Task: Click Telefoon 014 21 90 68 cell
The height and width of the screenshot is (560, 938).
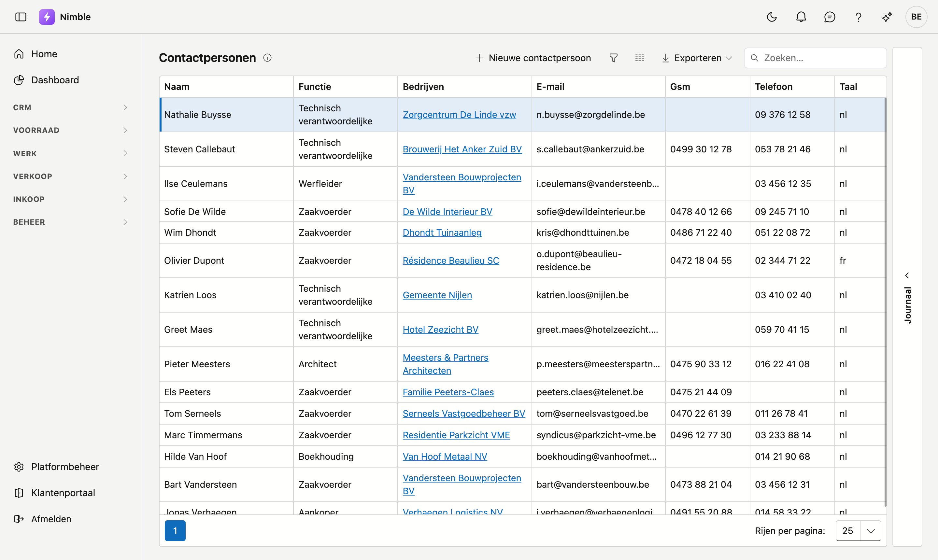Action: (792, 456)
